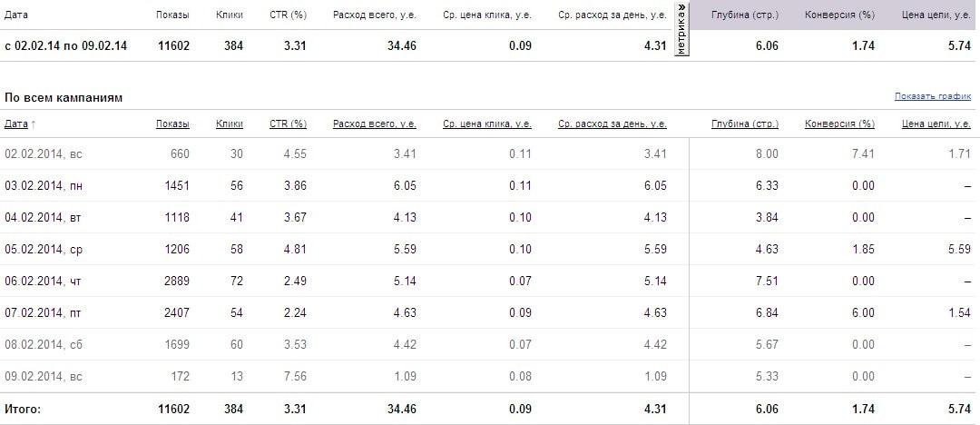Collapse the vertical 'метрика' columns tab

(681, 31)
